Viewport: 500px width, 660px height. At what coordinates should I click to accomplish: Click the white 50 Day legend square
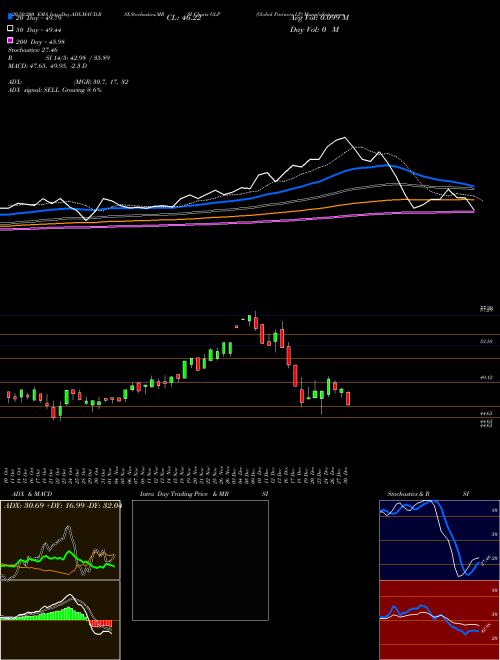pos(10,29)
